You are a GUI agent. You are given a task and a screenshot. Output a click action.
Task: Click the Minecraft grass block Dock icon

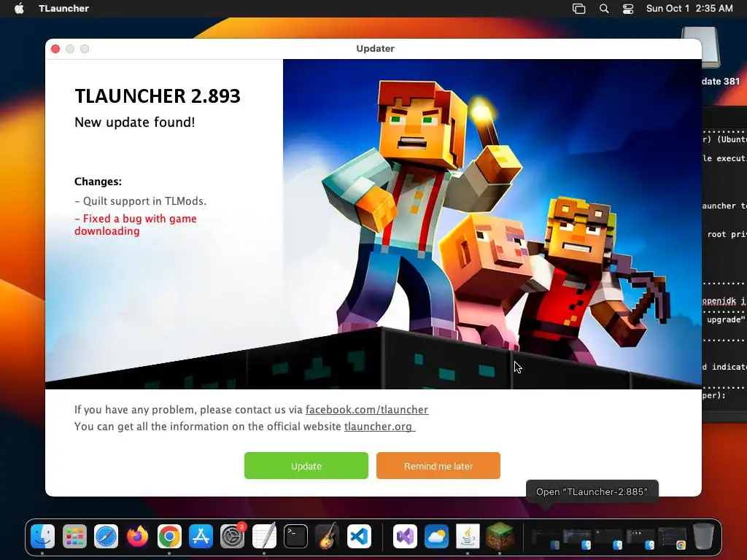[x=499, y=537]
